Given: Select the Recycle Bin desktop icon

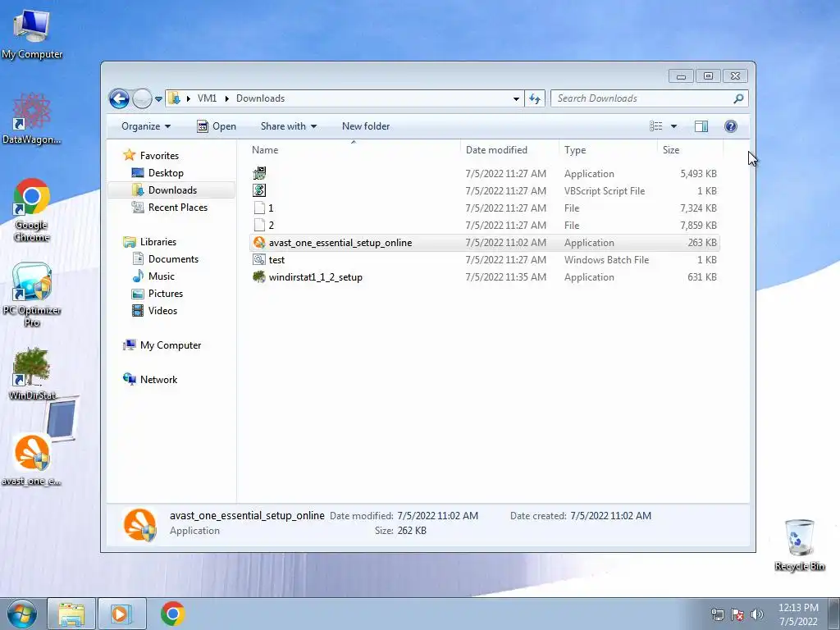Looking at the screenshot, I should coord(800,546).
